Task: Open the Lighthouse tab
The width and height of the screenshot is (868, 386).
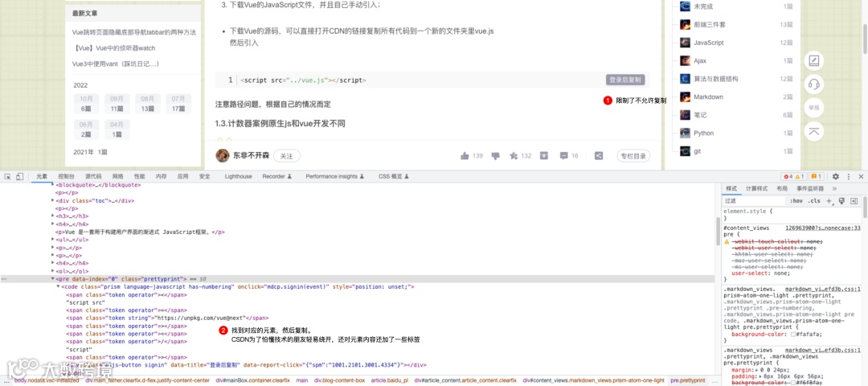Action: click(x=239, y=176)
